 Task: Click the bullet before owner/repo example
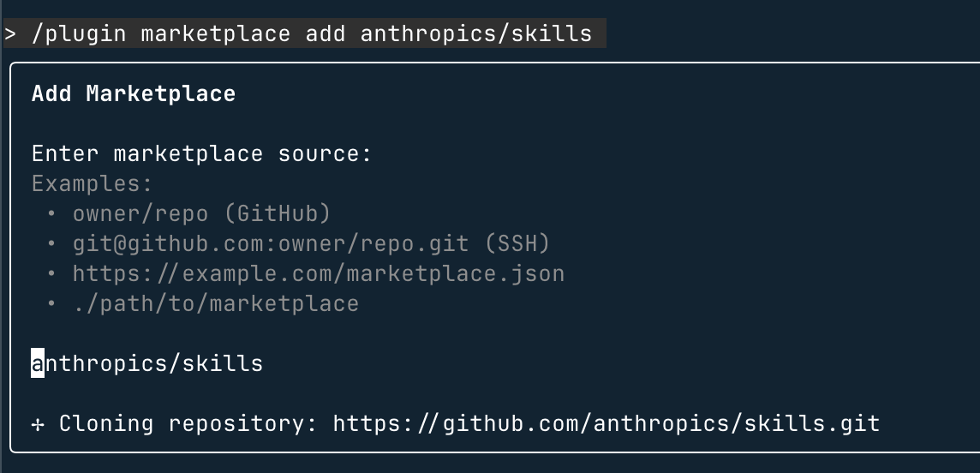[x=51, y=213]
